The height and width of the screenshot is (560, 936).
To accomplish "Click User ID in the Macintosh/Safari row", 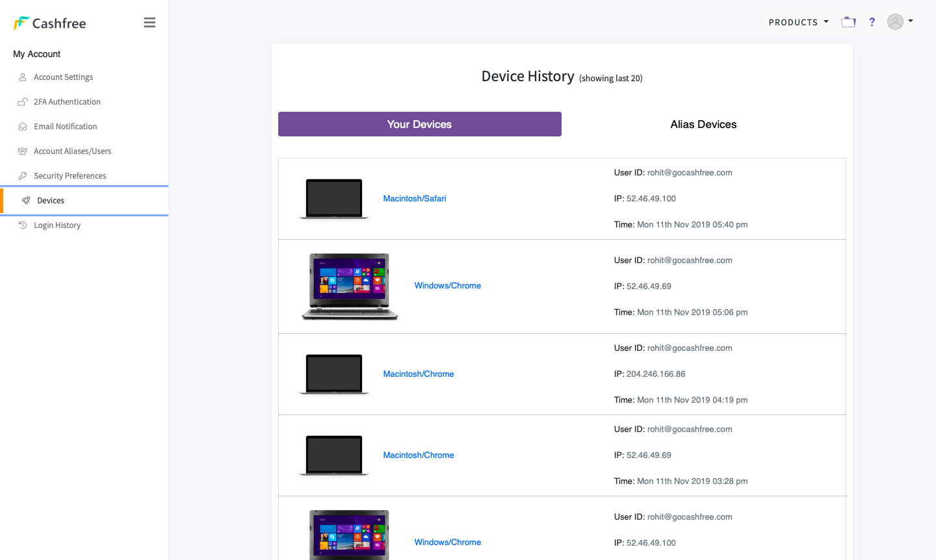I will coord(673,173).
